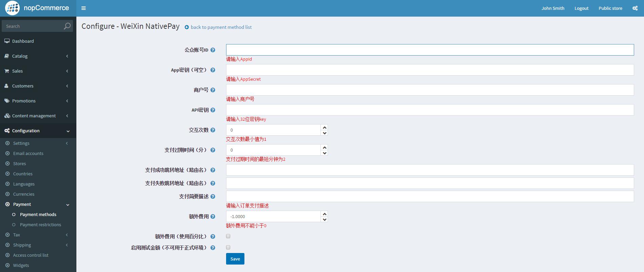This screenshot has height=272, width=644.
Task: Click the Save button
Action: coord(235,259)
